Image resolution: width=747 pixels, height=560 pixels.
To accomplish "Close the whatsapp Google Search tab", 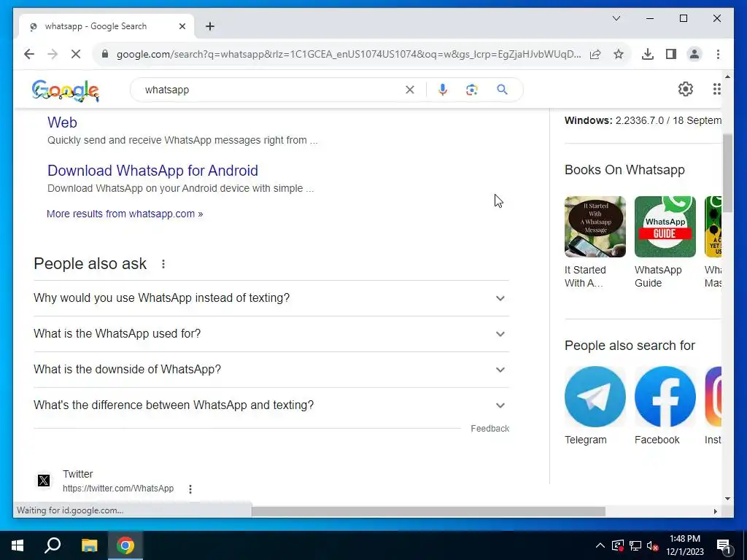I will [182, 26].
